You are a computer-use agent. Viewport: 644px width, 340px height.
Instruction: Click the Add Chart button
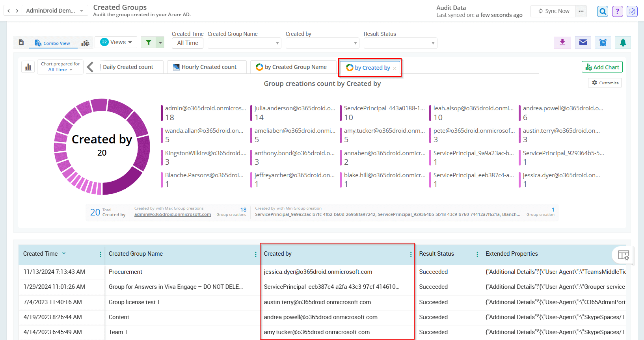(602, 67)
